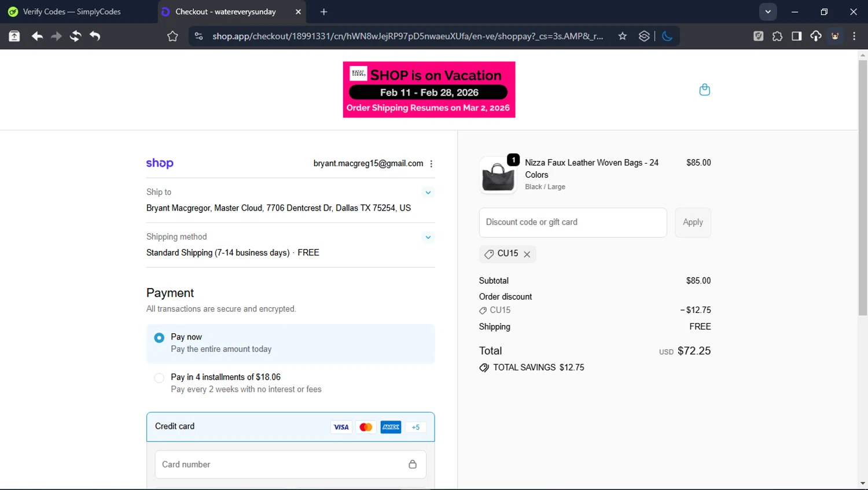Viewport: 868px width, 490px height.
Task: Expand the Ship to section chevron
Action: click(x=428, y=193)
